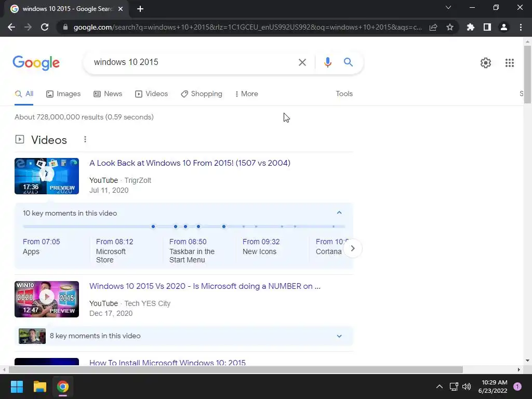Submit search with magnifier icon

tap(348, 62)
